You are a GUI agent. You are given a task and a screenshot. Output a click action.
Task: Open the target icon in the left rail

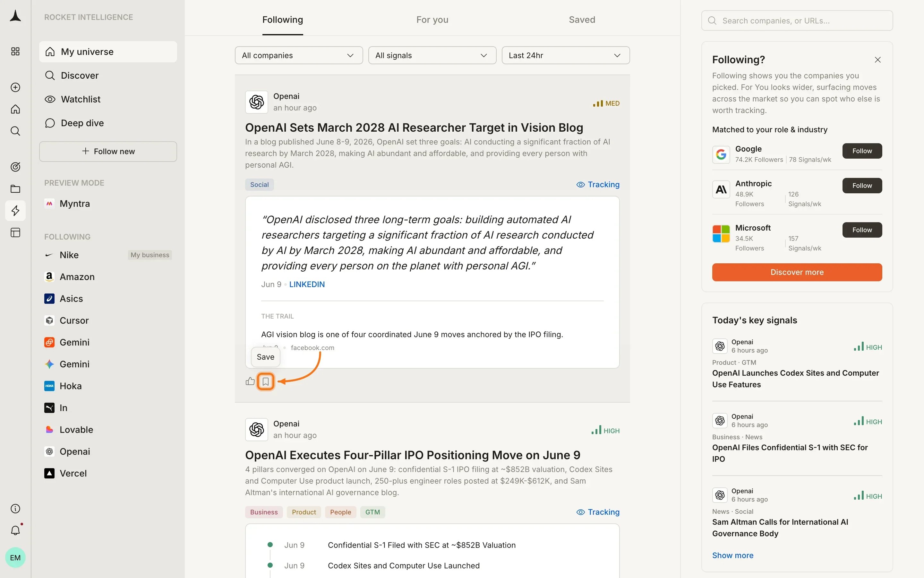point(15,167)
